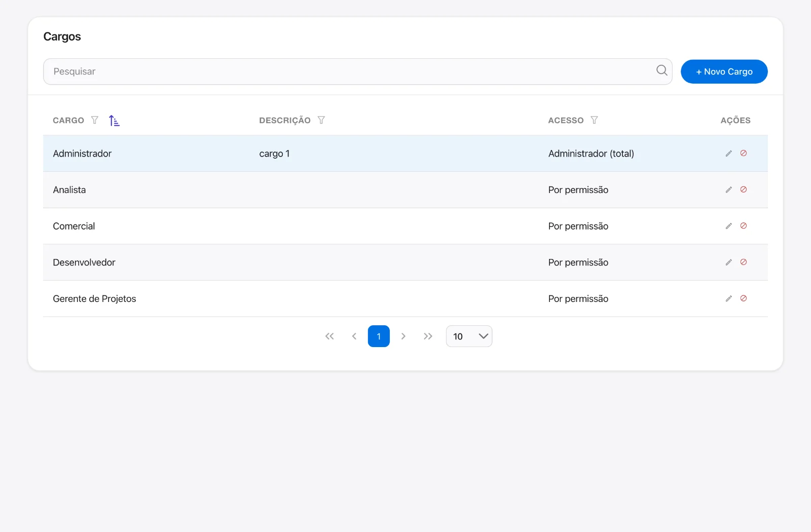Open the rows-per-page dropdown showing 10

click(x=469, y=336)
